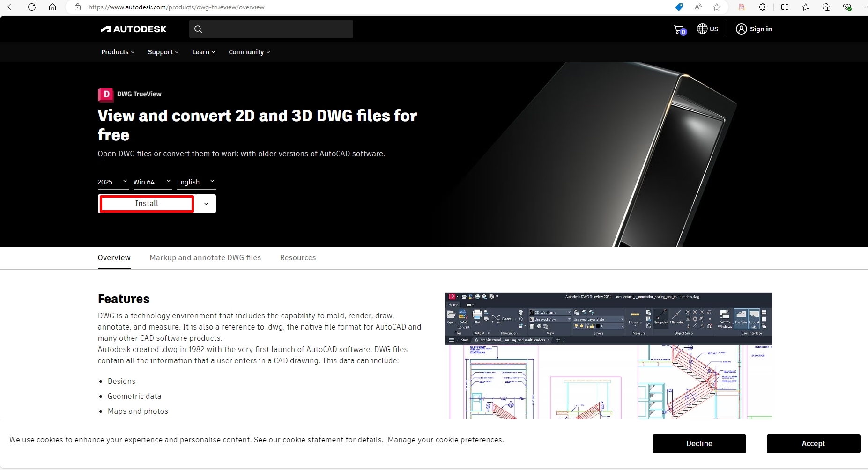
Task: Open the browser home page icon
Action: (x=52, y=7)
